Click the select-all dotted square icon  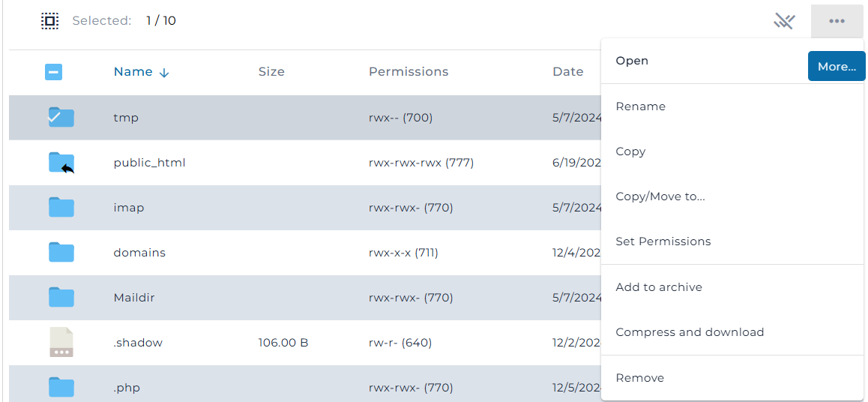coord(49,21)
